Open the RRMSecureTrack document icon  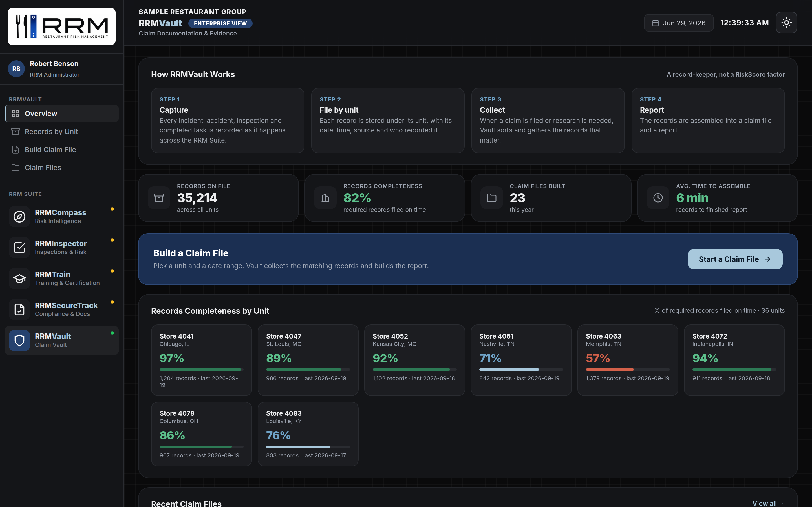coord(19,310)
